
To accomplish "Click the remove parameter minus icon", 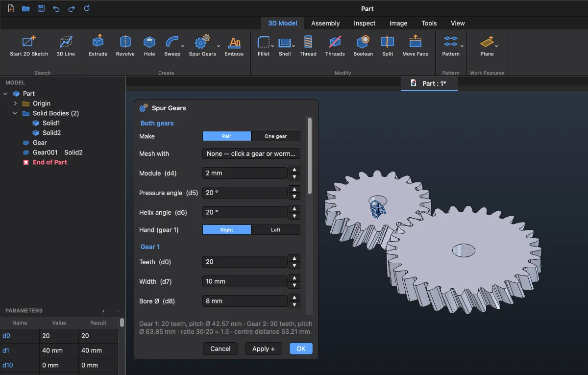I will [118, 311].
